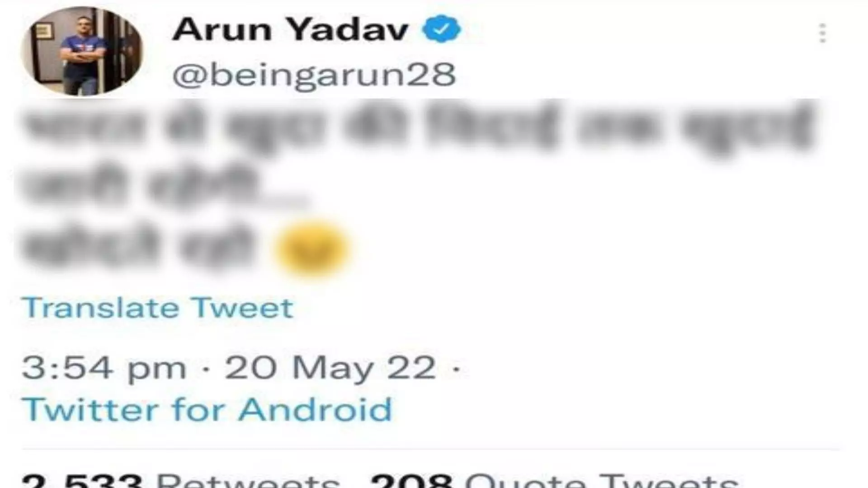Click the blurred yellow emoji
Viewport: 868px width, 488px height.
pyautogui.click(x=312, y=249)
